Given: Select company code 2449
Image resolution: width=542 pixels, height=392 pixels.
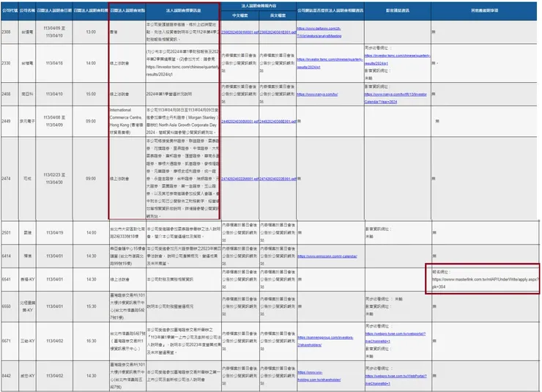Looking at the screenshot, I should pyautogui.click(x=6, y=122).
